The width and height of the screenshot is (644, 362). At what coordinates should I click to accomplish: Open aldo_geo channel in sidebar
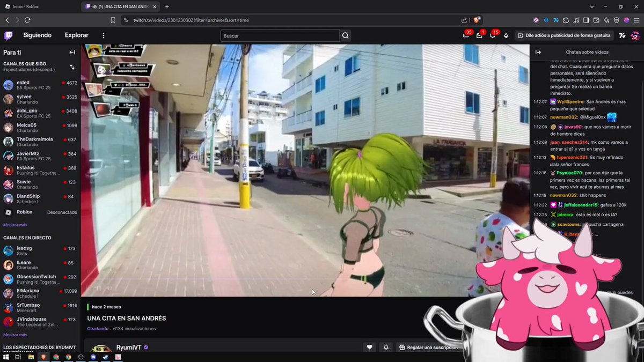(40, 113)
